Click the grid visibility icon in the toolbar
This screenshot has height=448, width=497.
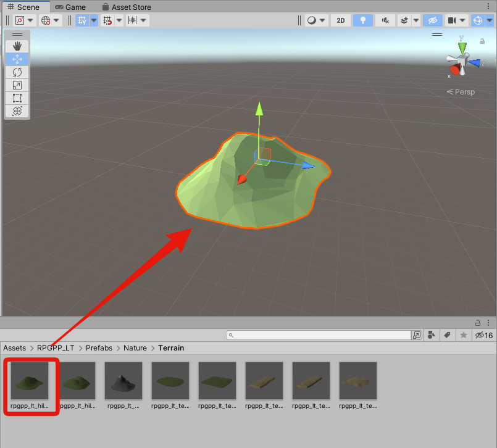[x=82, y=20]
